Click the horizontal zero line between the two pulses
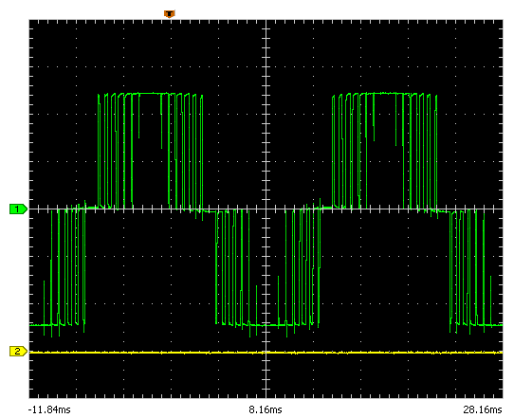532x418 pixels. 266,209
